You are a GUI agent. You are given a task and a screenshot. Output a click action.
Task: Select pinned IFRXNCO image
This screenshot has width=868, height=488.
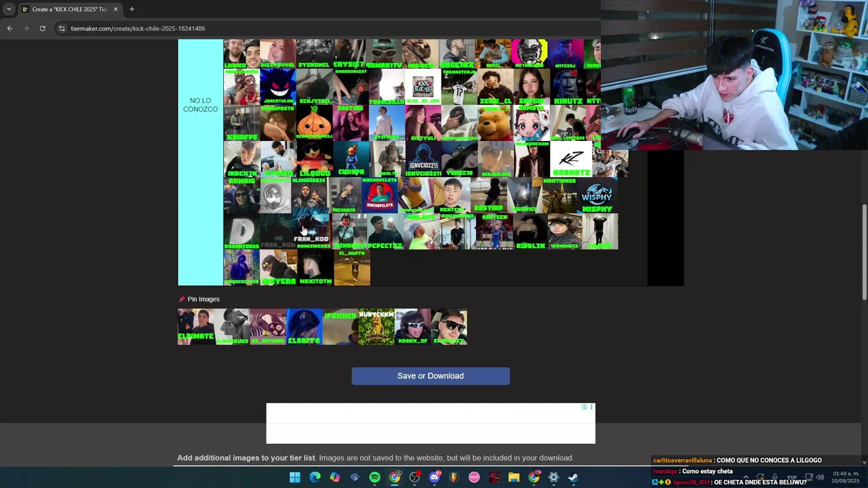click(340, 327)
